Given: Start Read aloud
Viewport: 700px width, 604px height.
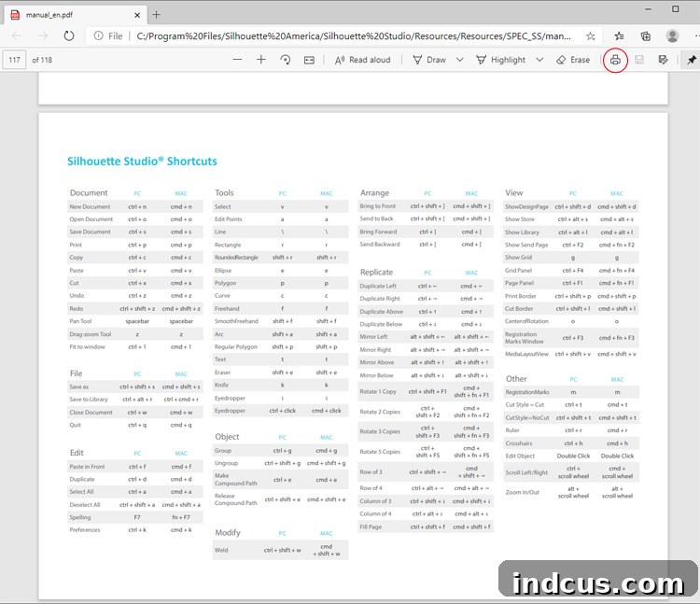Looking at the screenshot, I should click(362, 60).
